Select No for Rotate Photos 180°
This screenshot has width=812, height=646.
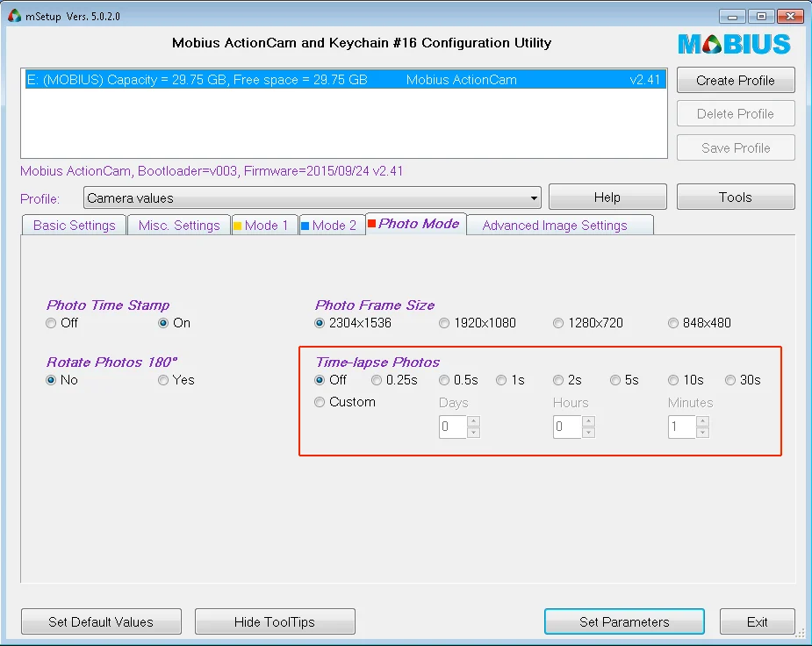click(x=51, y=380)
